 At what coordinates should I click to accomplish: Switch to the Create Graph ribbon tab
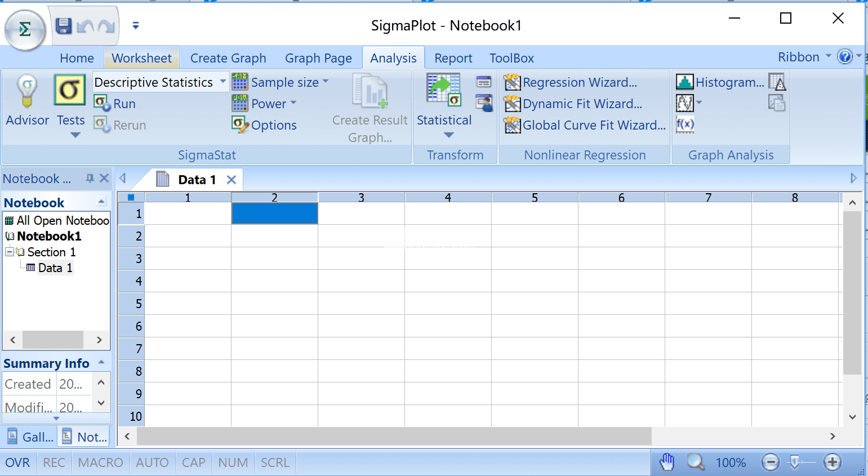228,58
